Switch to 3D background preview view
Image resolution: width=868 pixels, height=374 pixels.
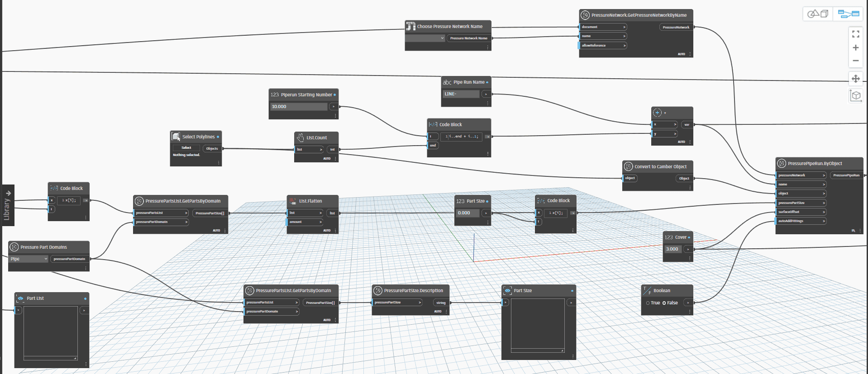(818, 14)
